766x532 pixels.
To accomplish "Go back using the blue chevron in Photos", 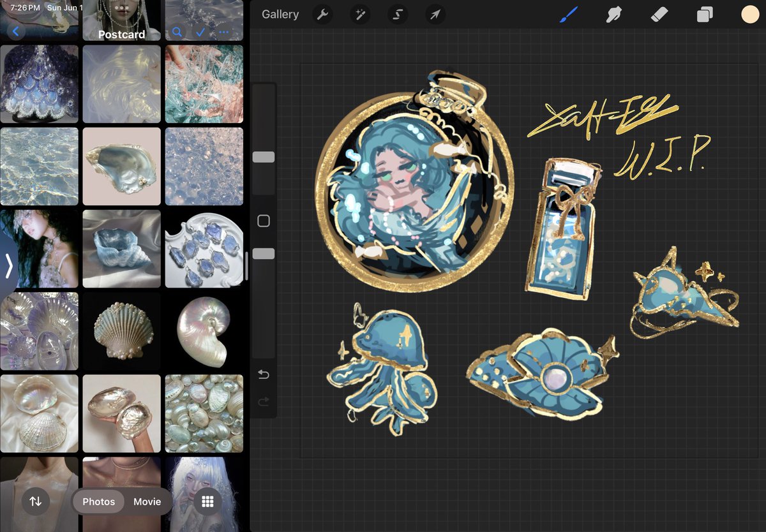I will pyautogui.click(x=15, y=31).
